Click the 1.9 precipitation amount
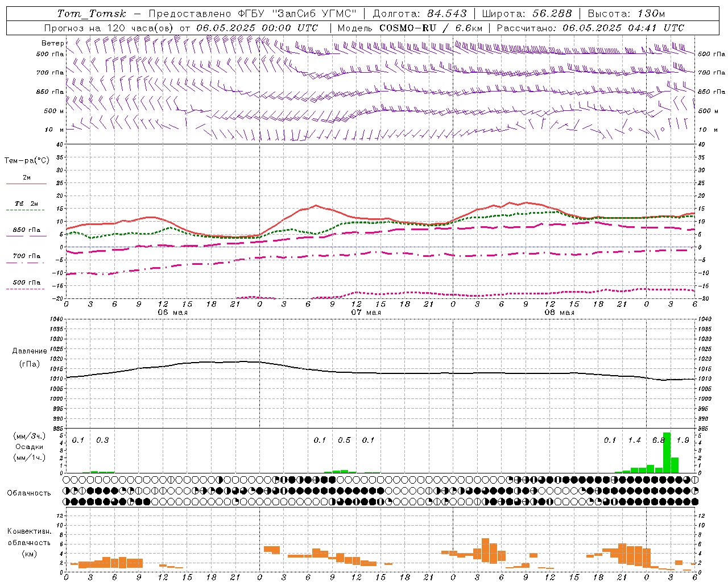728x582 pixels. (682, 440)
